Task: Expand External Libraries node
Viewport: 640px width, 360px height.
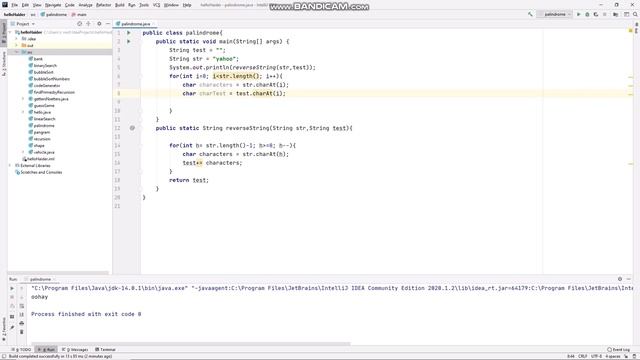Action: [x=11, y=165]
